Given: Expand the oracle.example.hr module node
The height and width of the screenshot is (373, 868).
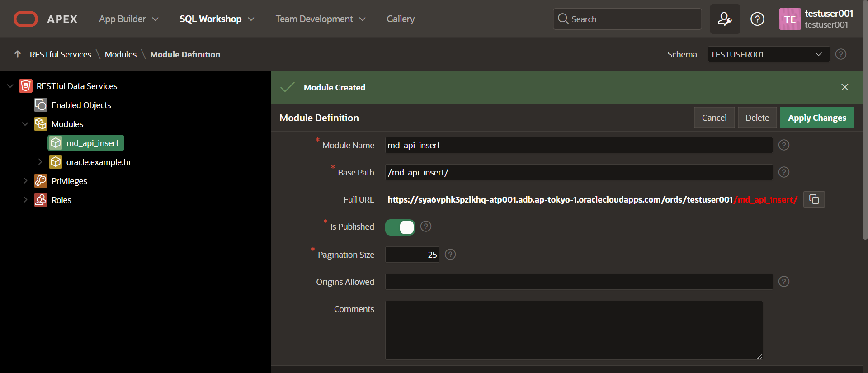Looking at the screenshot, I should click(x=40, y=162).
